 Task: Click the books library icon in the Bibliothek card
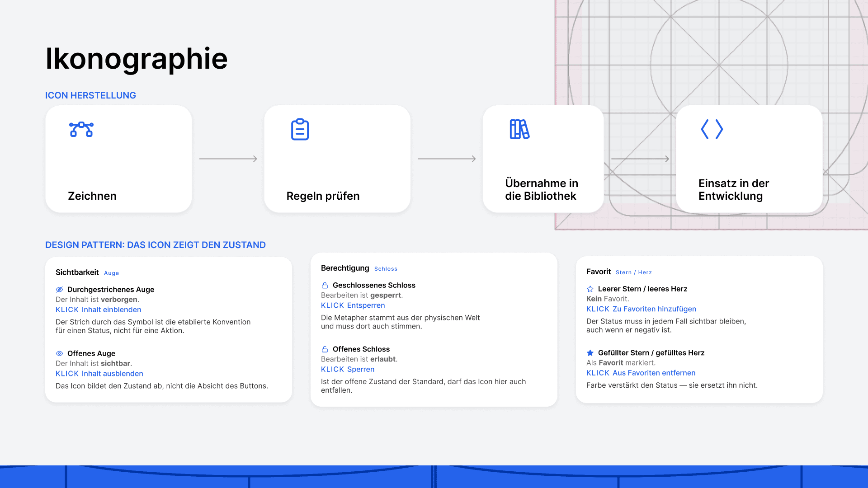[519, 129]
